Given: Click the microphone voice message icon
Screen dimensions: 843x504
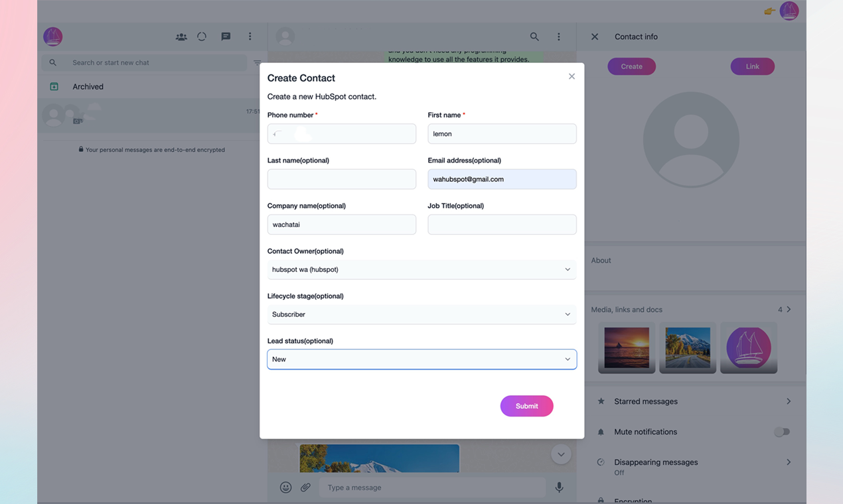Looking at the screenshot, I should tap(560, 487).
